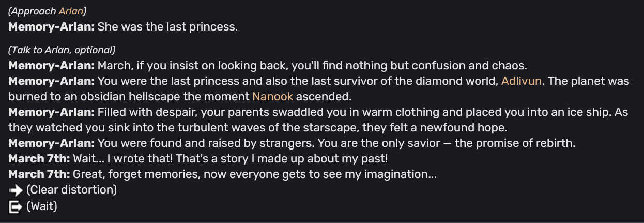Follow the Nanook link
Screen dimensions: 644x223
pyautogui.click(x=272, y=96)
